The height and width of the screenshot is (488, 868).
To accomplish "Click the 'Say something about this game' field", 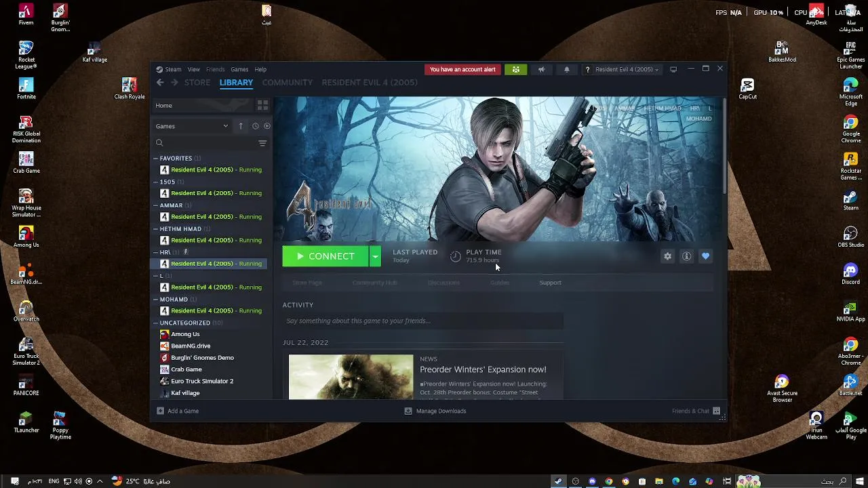I will point(423,321).
